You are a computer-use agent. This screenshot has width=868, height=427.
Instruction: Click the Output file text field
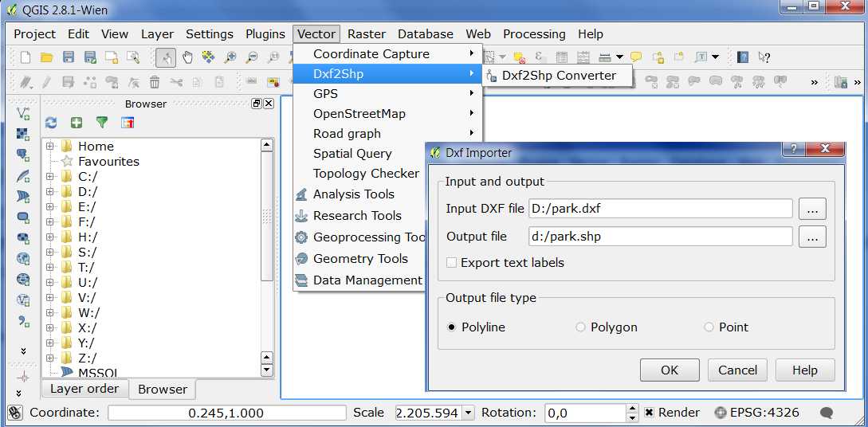click(661, 237)
